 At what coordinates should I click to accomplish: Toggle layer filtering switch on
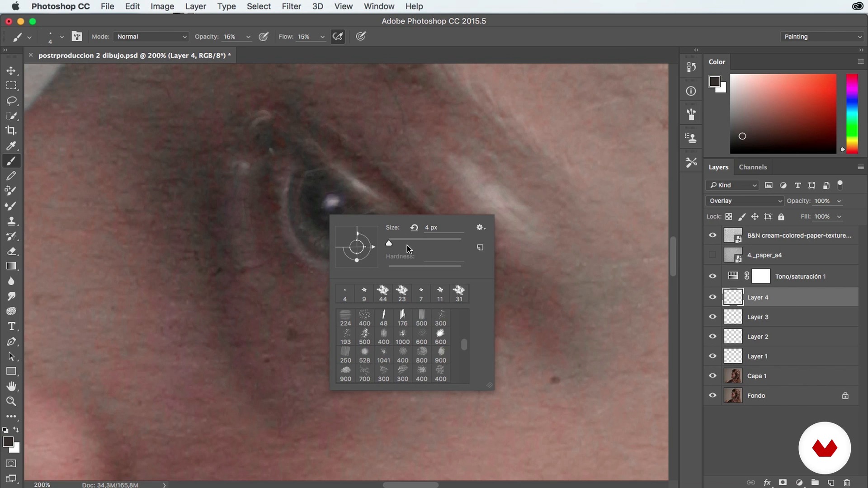pos(840,184)
